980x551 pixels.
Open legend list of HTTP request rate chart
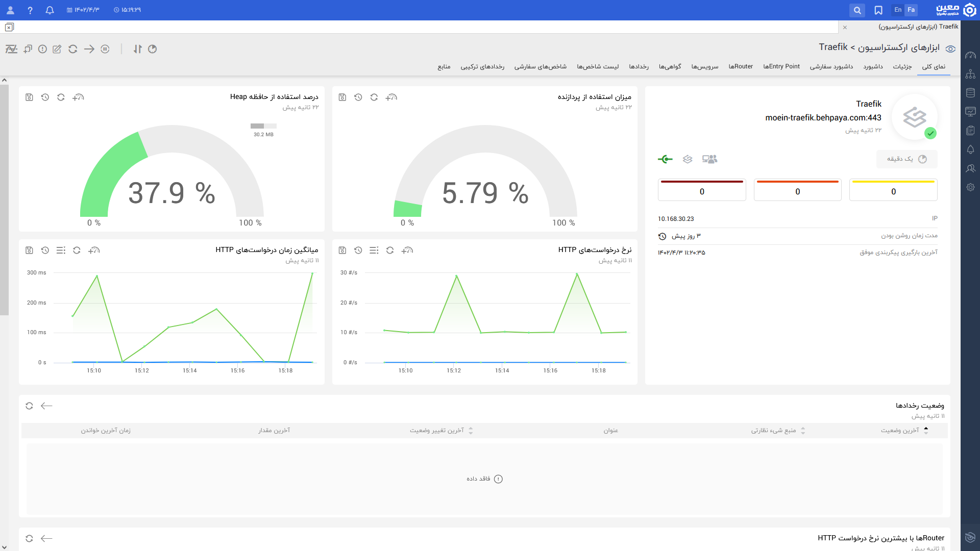click(x=374, y=250)
